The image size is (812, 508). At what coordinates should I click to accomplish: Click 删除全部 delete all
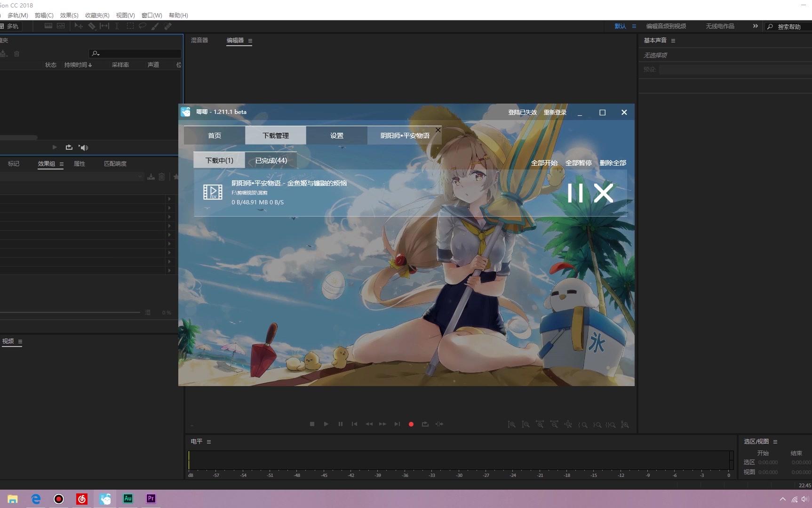click(x=613, y=163)
